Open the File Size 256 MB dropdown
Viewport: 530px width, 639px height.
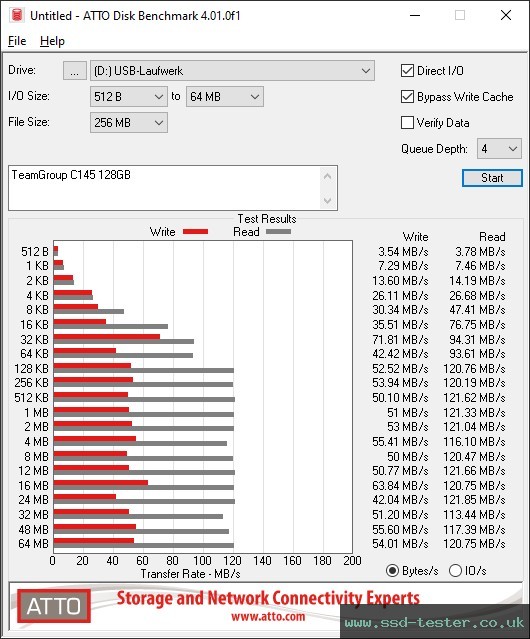point(129,123)
